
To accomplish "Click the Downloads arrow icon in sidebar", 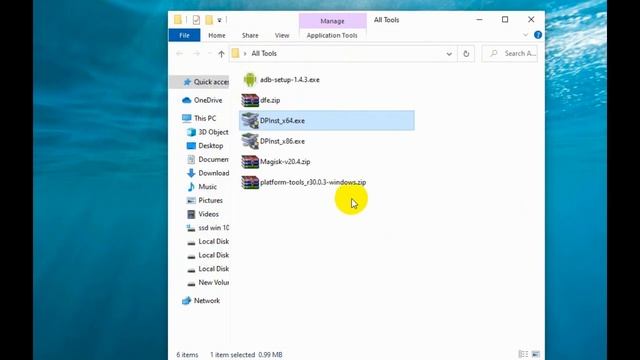I will coord(191,173).
